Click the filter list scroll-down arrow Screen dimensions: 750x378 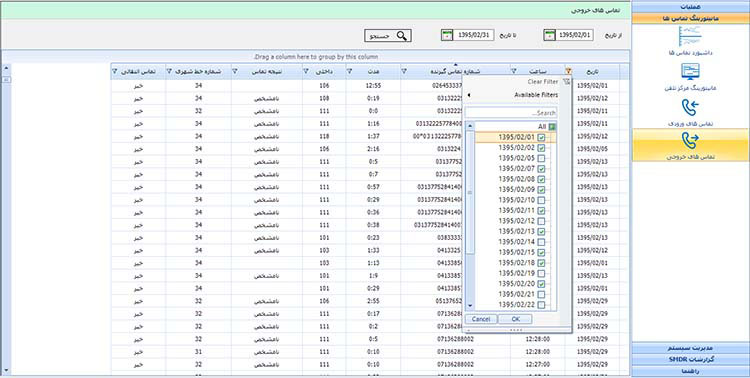coord(470,306)
